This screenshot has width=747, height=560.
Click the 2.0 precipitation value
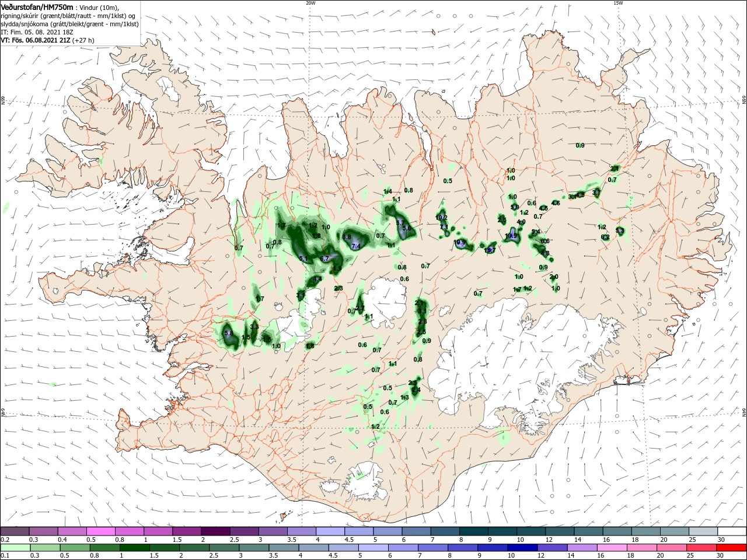click(554, 276)
